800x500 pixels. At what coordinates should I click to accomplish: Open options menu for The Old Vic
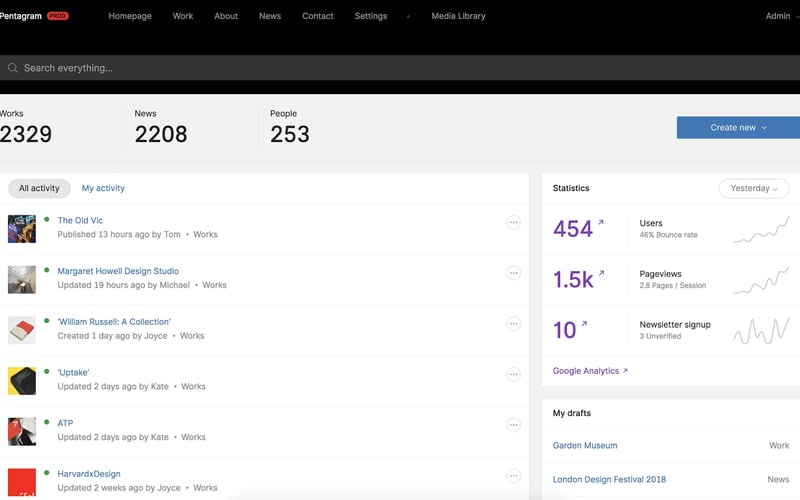click(513, 222)
